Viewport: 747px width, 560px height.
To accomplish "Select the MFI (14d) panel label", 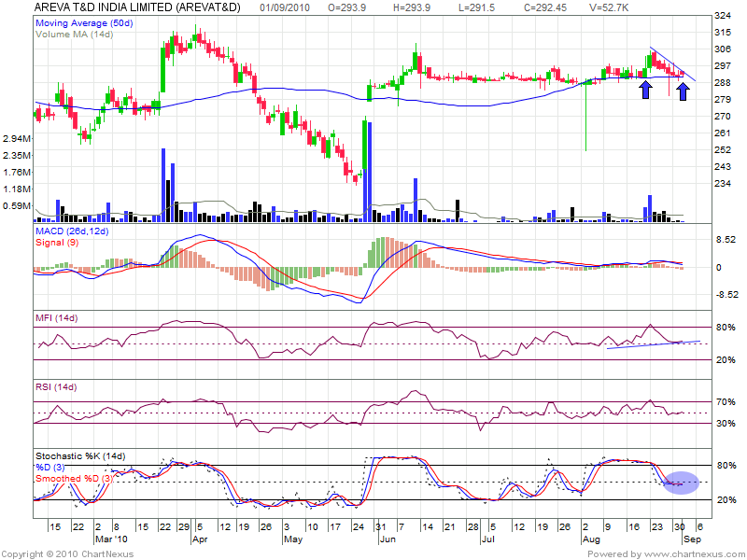I will tap(57, 320).
